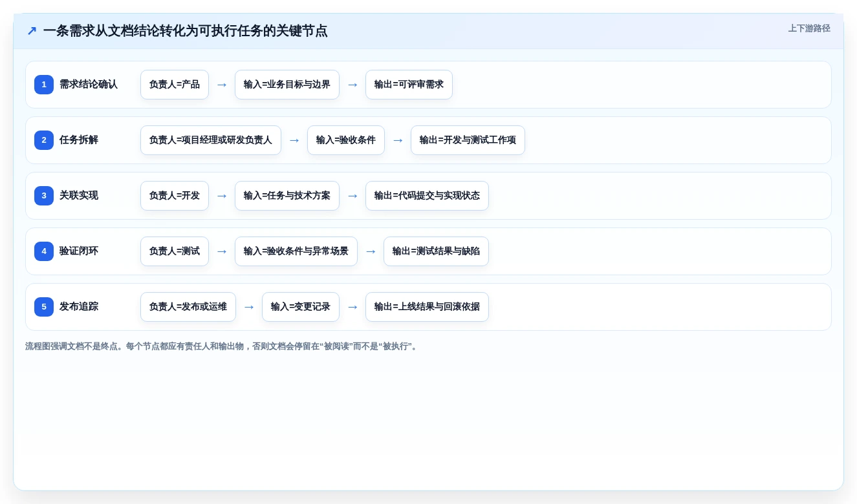Click the 上下游路径 label in the header
The height and width of the screenshot is (504, 857).
pyautogui.click(x=809, y=28)
